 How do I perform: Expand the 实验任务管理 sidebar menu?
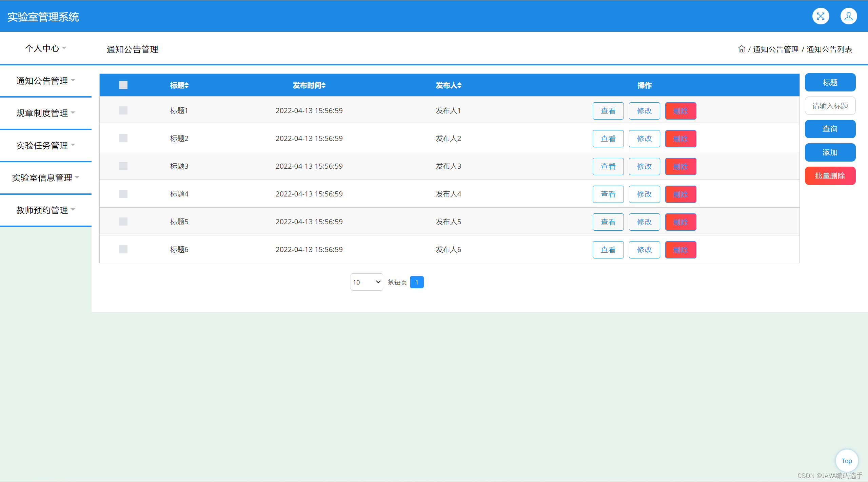(x=45, y=145)
